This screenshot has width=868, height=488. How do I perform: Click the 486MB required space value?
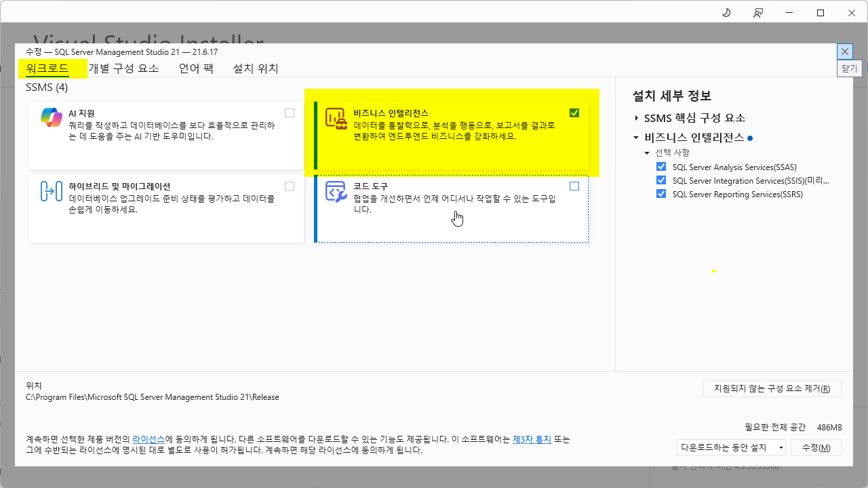[829, 427]
